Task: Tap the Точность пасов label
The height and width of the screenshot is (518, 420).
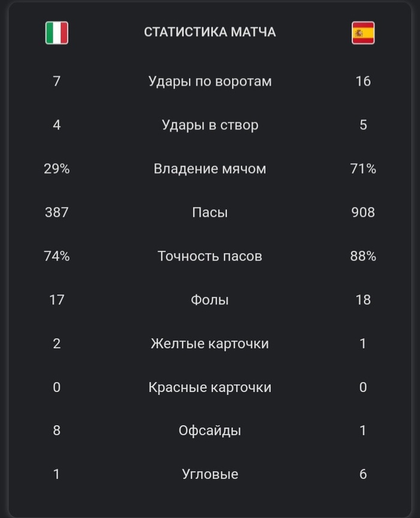Action: 209,256
